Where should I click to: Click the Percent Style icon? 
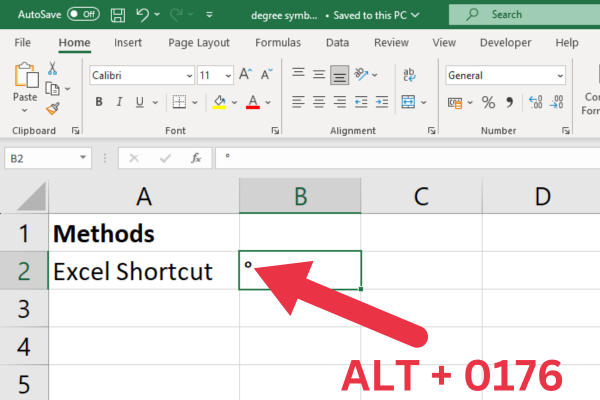click(488, 102)
